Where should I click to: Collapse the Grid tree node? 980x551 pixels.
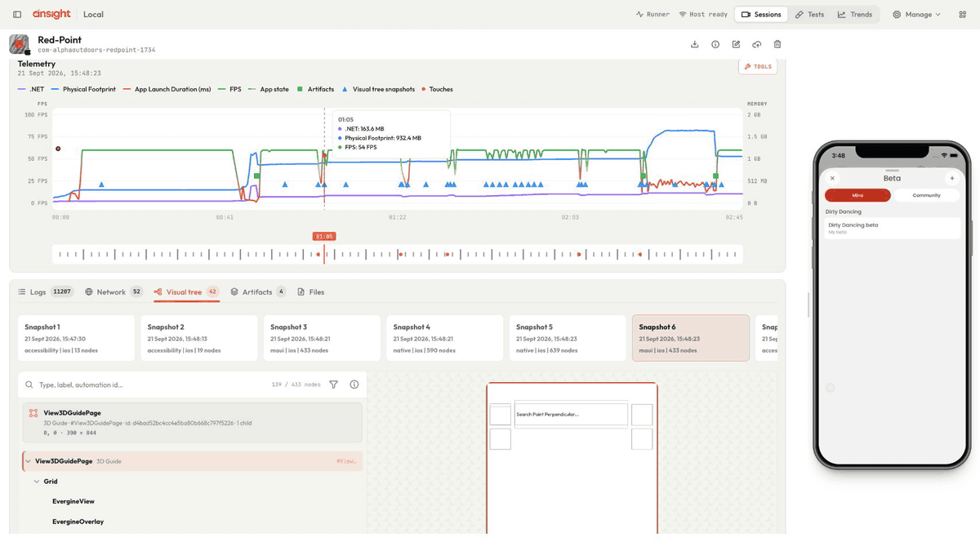pos(37,482)
